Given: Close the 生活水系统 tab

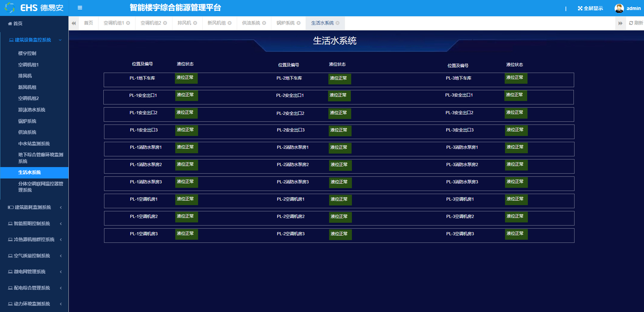Looking at the screenshot, I should [x=338, y=23].
